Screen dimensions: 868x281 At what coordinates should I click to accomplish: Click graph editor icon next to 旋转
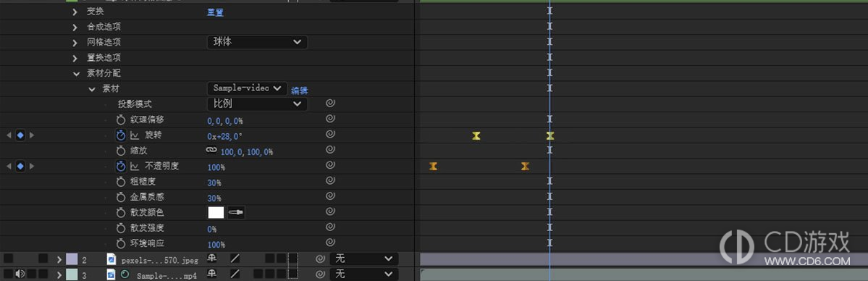pyautogui.click(x=135, y=135)
